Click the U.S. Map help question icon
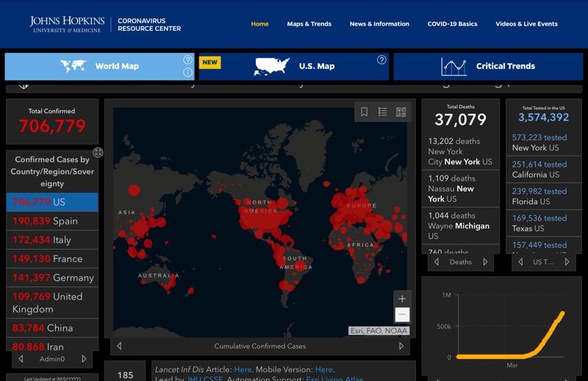588x381 pixels. pos(381,59)
